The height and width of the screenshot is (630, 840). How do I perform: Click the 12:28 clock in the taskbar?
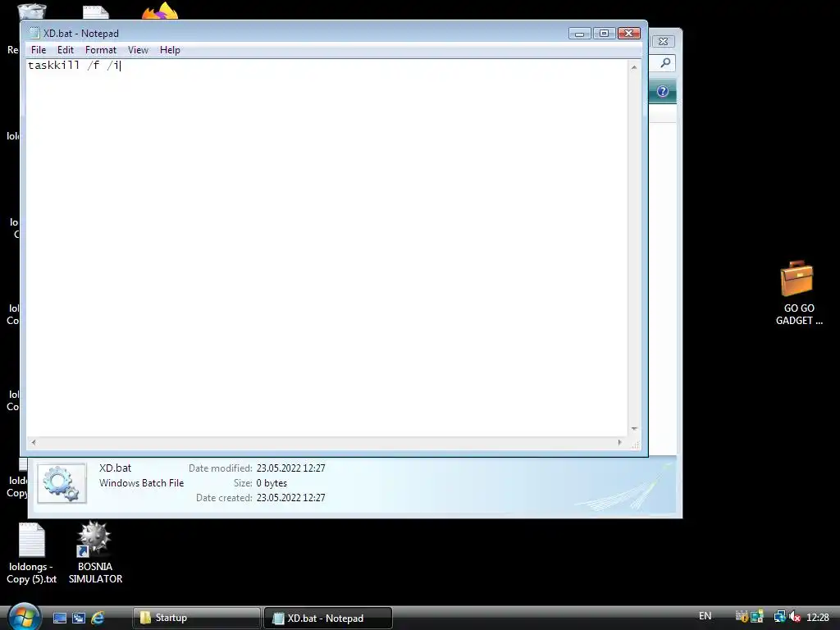[x=818, y=618]
